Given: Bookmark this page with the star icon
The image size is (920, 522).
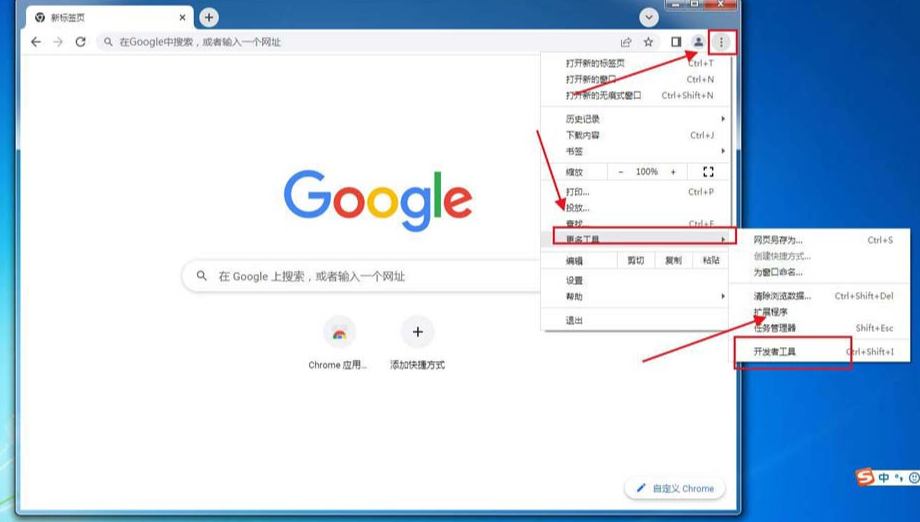Looking at the screenshot, I should pyautogui.click(x=648, y=42).
